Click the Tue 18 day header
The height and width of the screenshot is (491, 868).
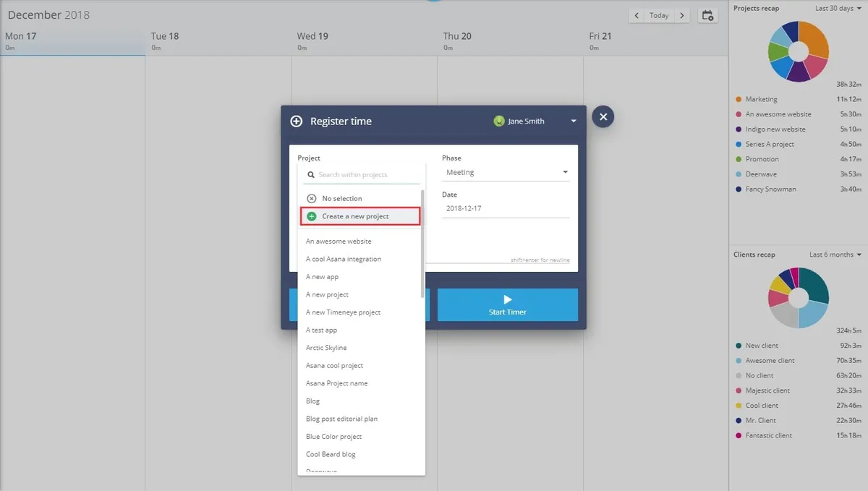tap(218, 41)
